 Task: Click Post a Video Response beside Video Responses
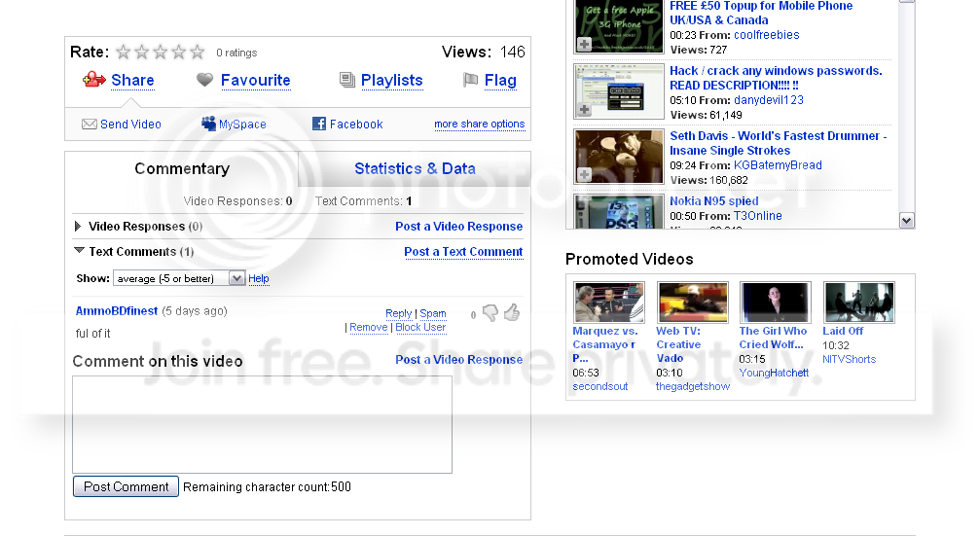[458, 226]
